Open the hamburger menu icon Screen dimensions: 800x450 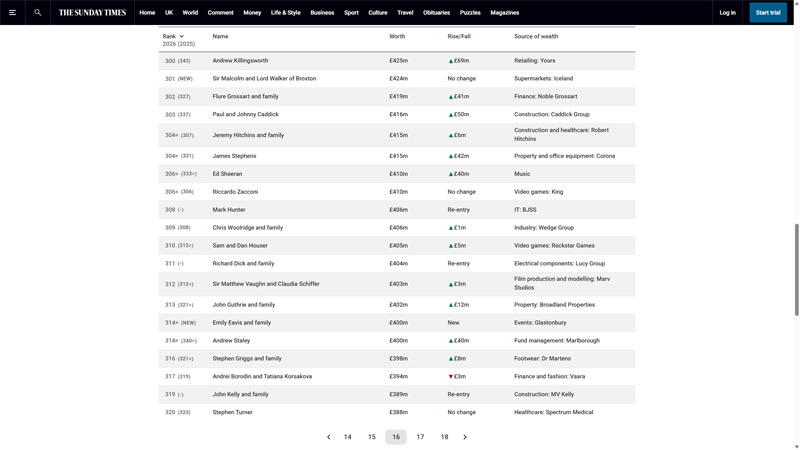(x=12, y=12)
